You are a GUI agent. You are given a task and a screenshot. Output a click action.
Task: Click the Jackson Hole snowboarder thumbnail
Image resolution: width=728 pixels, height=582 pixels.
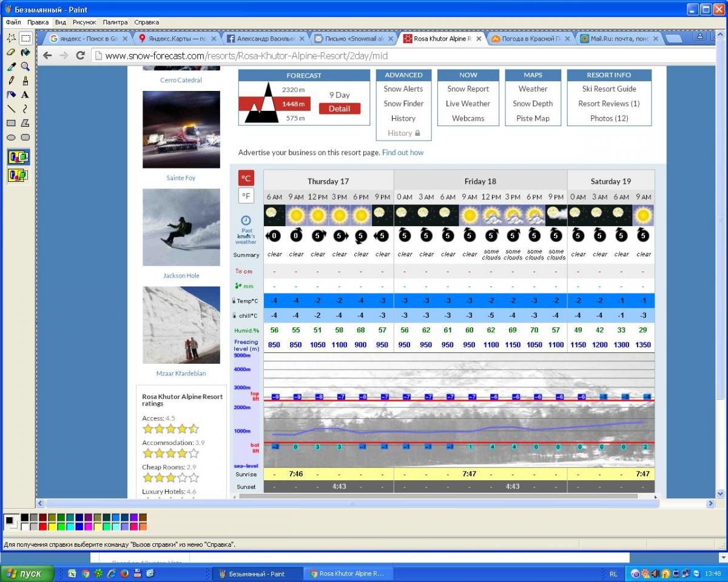point(181,227)
